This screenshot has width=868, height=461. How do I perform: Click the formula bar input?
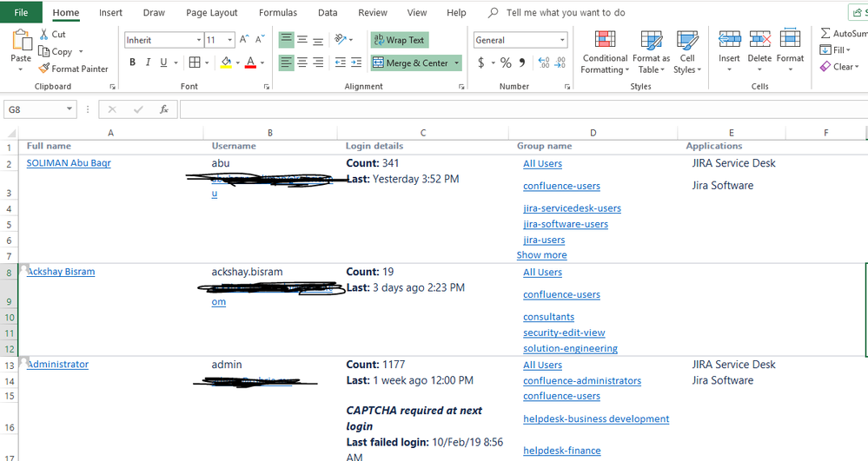(x=523, y=109)
